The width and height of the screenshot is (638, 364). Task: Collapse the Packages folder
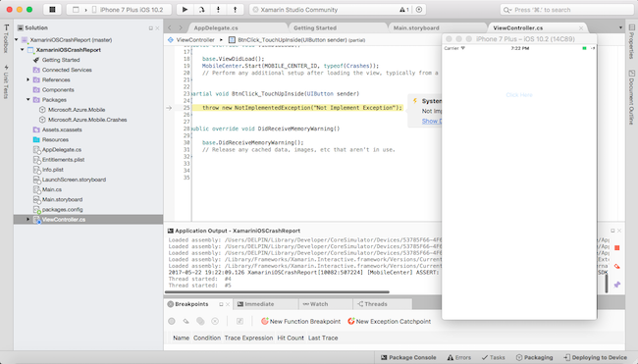pos(28,100)
